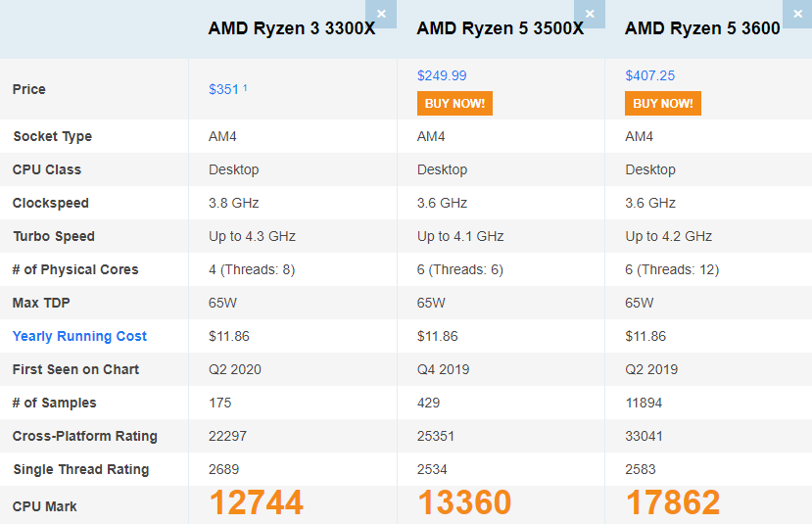812x524 pixels.
Task: Select single thread rating 2534
Action: (432, 469)
